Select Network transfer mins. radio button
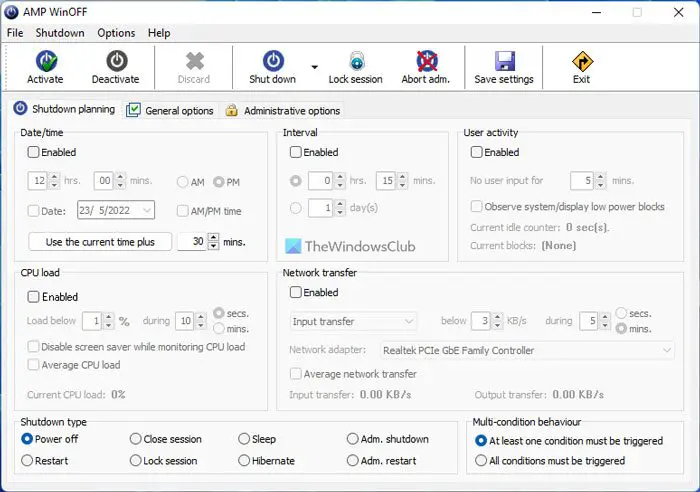Screen dimensions: 700x492 coord(621,329)
